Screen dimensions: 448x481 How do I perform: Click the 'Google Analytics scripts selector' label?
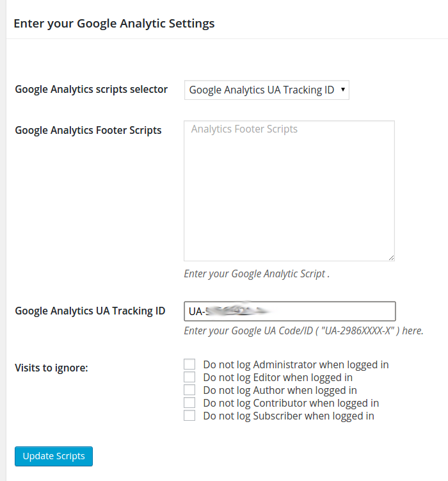[x=91, y=90]
